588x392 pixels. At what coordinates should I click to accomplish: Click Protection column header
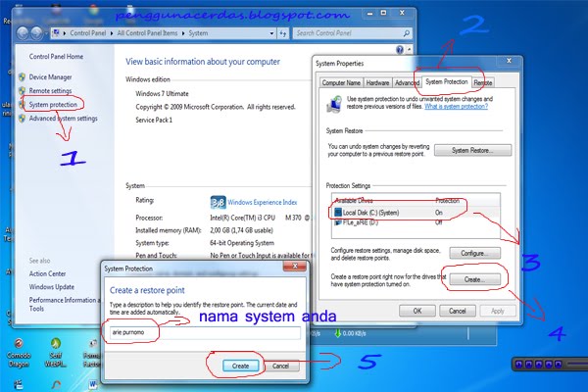[x=447, y=201]
